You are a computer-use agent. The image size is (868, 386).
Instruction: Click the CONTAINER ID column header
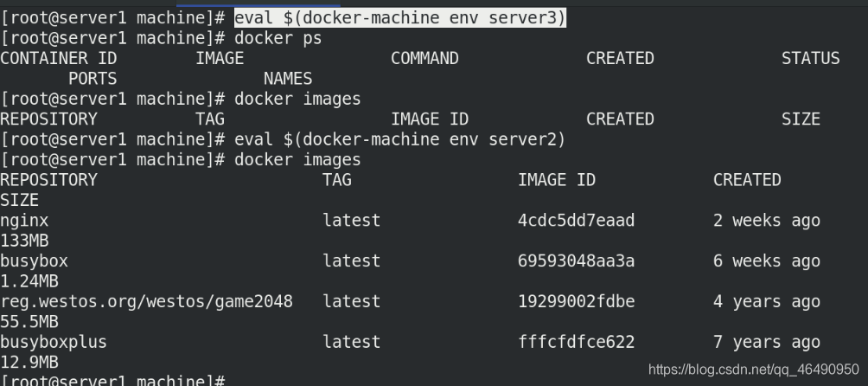point(58,59)
